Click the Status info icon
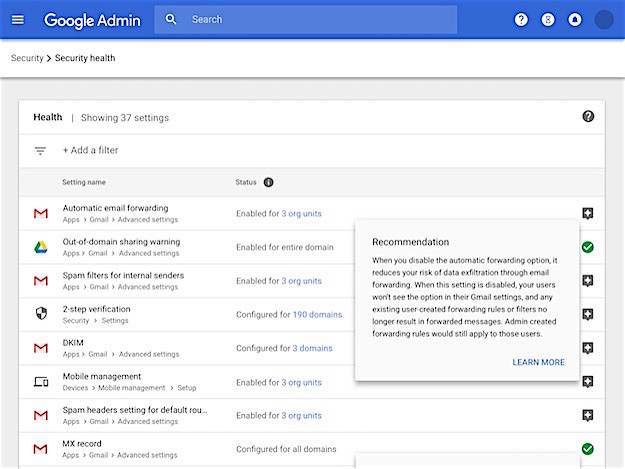Viewport: 625px width, 469px height. [269, 182]
